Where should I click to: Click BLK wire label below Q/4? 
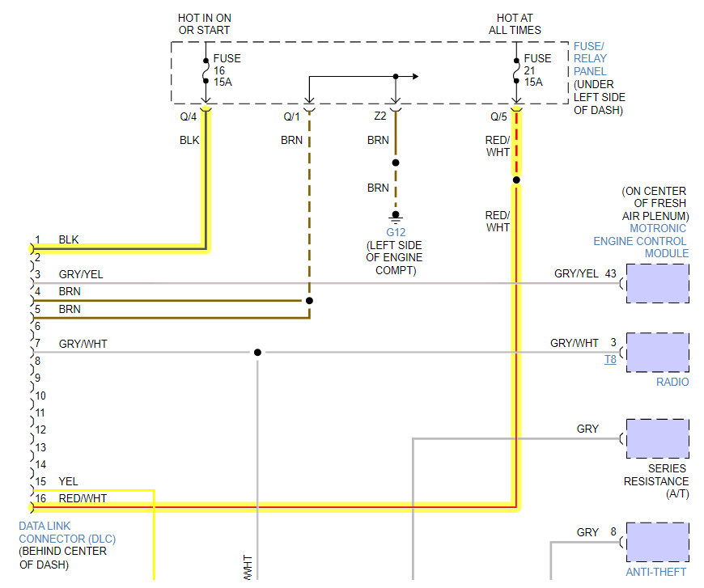click(x=189, y=140)
